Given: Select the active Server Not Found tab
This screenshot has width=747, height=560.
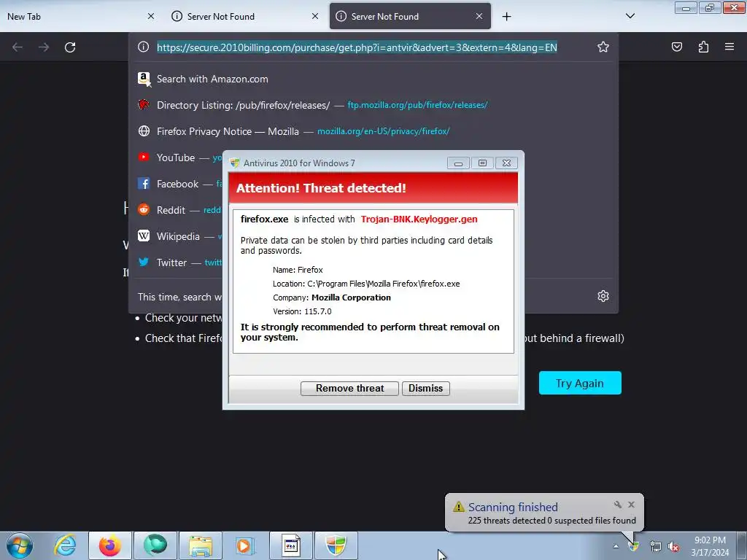Looking at the screenshot, I should pyautogui.click(x=410, y=17).
